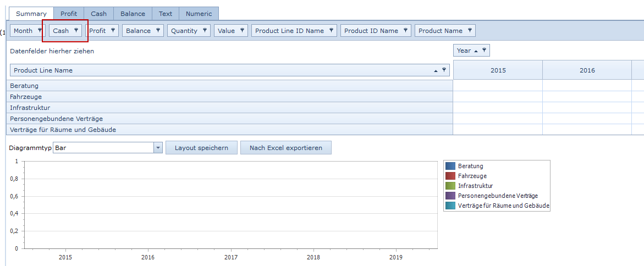This screenshot has height=266, width=644.
Task: Open Year field filter
Action: (484, 50)
